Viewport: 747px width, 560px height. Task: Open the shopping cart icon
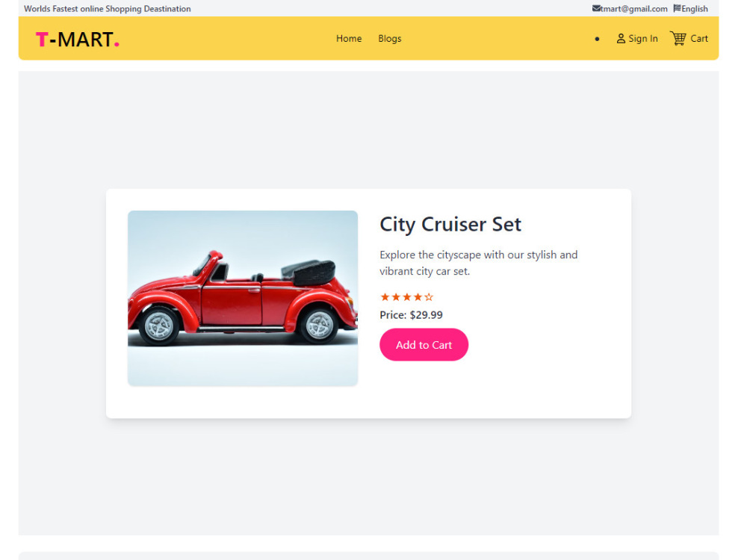click(678, 38)
